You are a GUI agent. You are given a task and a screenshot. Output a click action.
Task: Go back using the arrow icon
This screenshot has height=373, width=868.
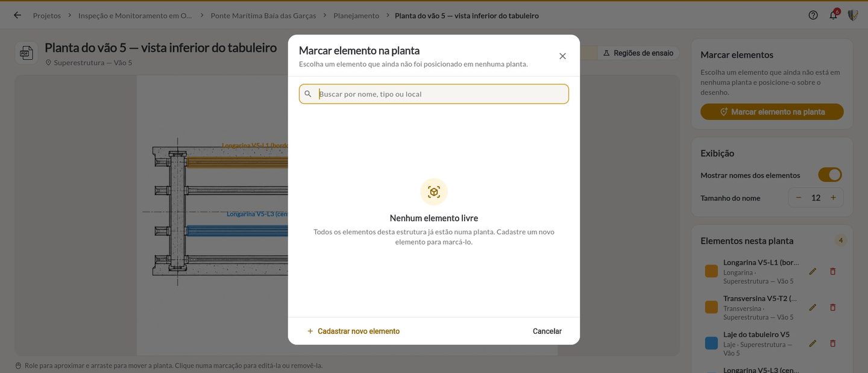pos(17,15)
